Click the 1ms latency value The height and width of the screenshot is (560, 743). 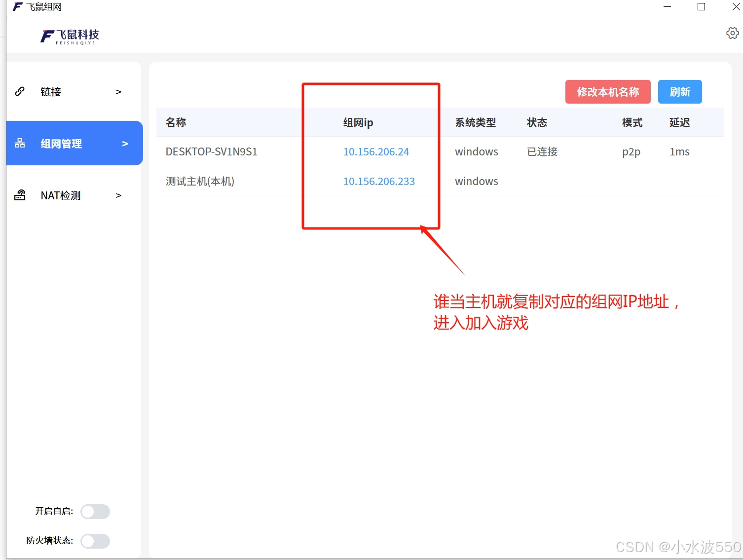point(679,151)
